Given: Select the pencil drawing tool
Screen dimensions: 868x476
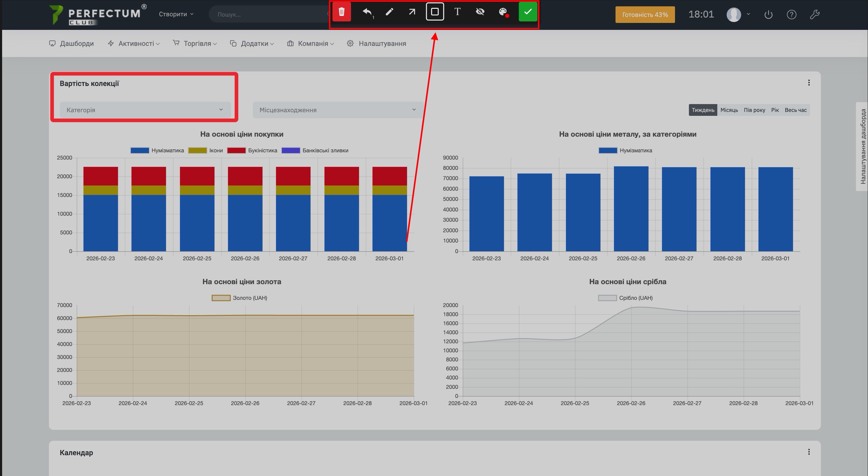Looking at the screenshot, I should (x=389, y=12).
